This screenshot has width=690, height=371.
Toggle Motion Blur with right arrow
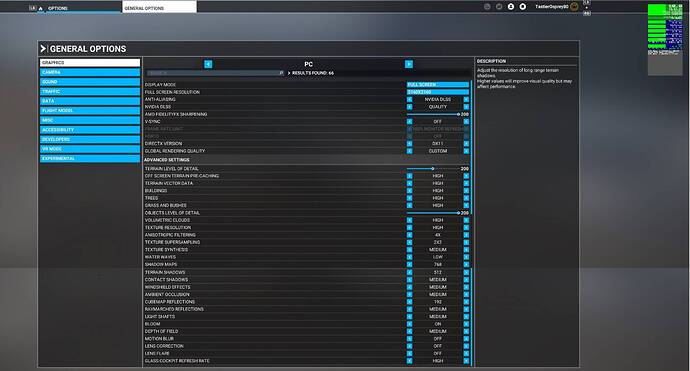pos(466,339)
